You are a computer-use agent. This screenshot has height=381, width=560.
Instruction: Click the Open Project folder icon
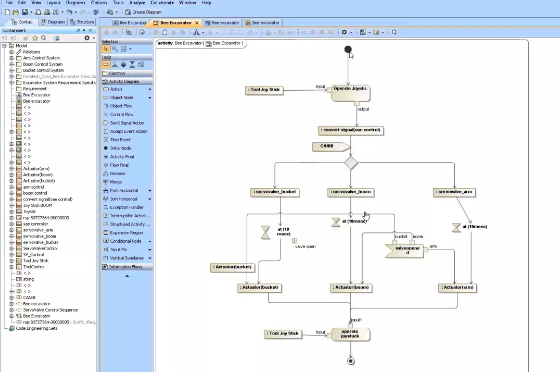coord(16,12)
